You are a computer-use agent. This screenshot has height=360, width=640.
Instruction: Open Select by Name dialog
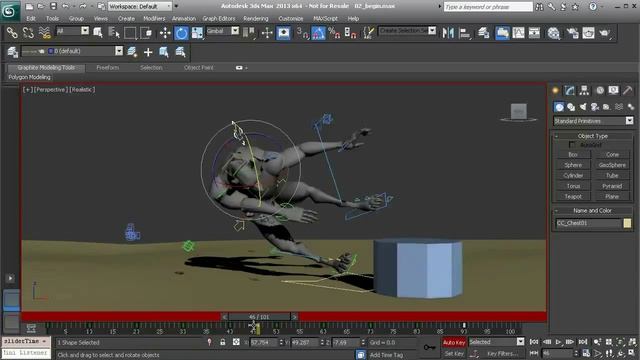[114, 33]
